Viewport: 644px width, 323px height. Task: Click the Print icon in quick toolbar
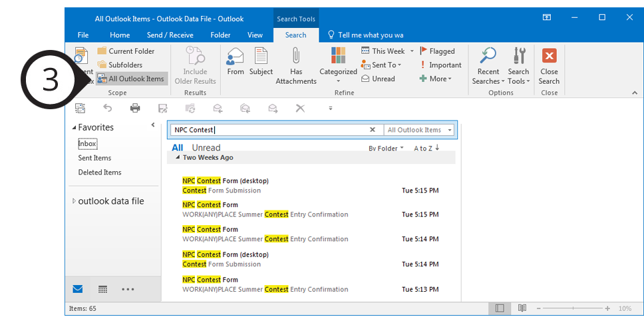point(135,108)
